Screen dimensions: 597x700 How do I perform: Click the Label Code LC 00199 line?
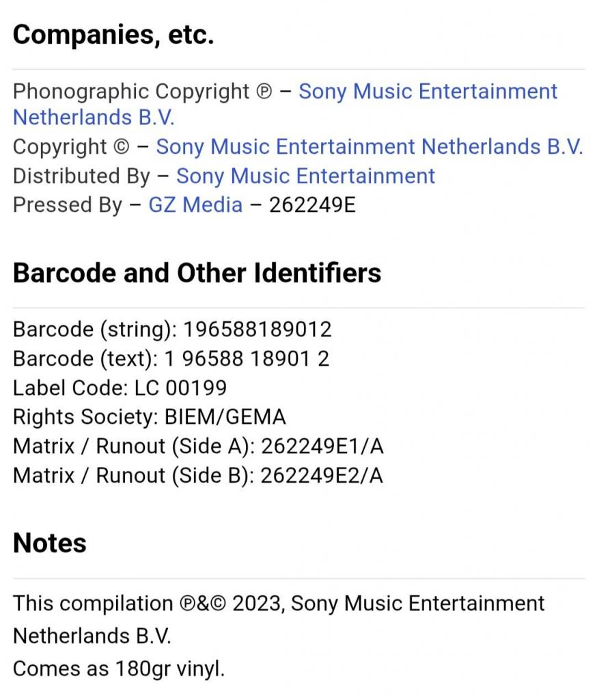pyautogui.click(x=120, y=388)
